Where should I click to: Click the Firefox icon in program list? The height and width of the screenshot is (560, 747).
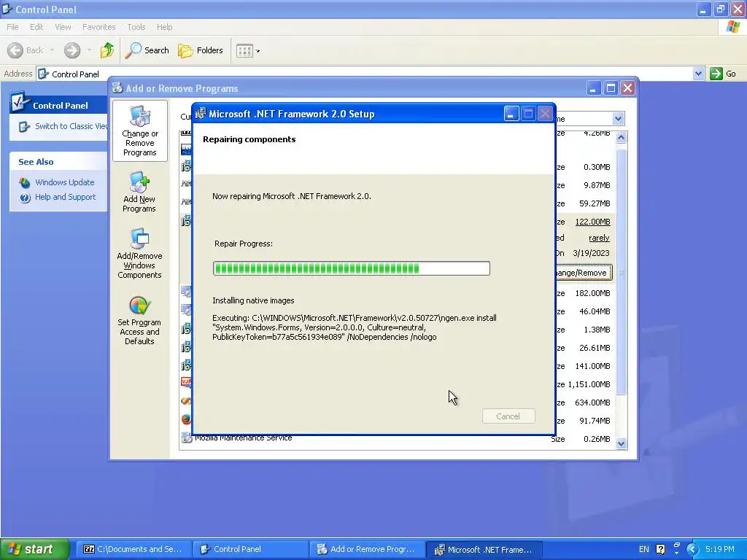tap(186, 419)
